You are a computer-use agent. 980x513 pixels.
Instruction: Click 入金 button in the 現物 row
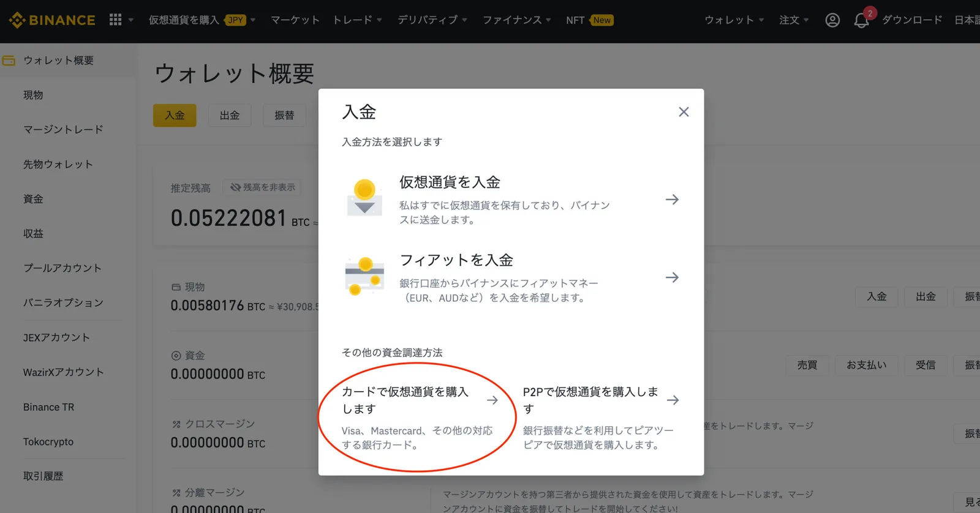(x=877, y=296)
